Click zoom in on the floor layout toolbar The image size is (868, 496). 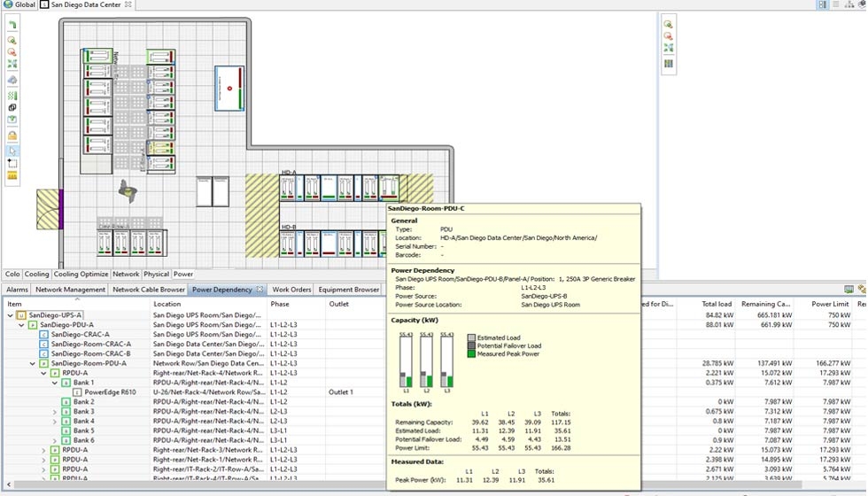(12, 41)
